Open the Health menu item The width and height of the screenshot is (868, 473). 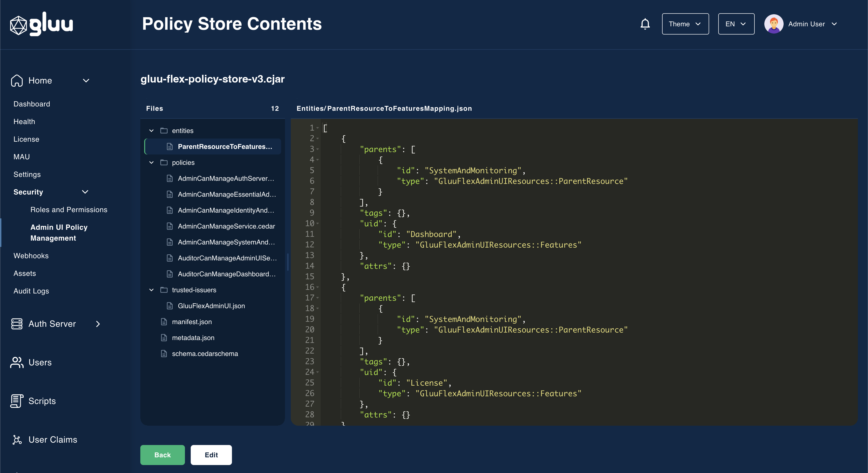pos(24,121)
